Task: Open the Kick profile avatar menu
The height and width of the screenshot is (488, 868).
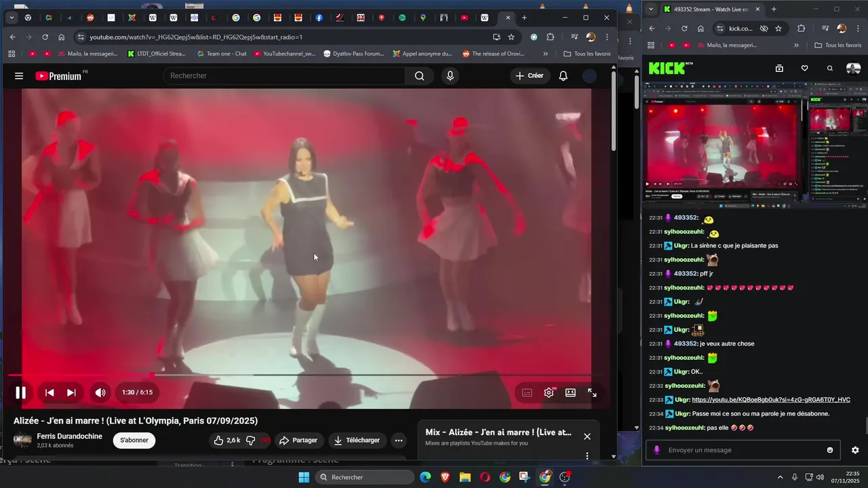Action: [x=854, y=68]
